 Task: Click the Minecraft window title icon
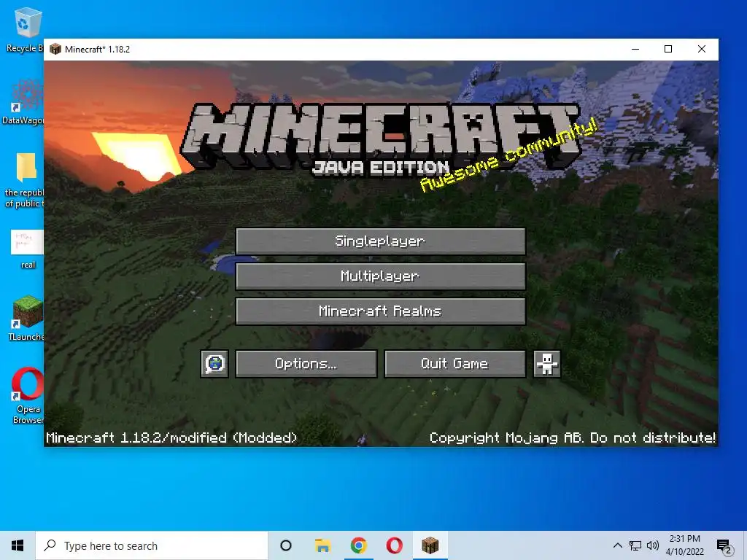pyautogui.click(x=55, y=49)
